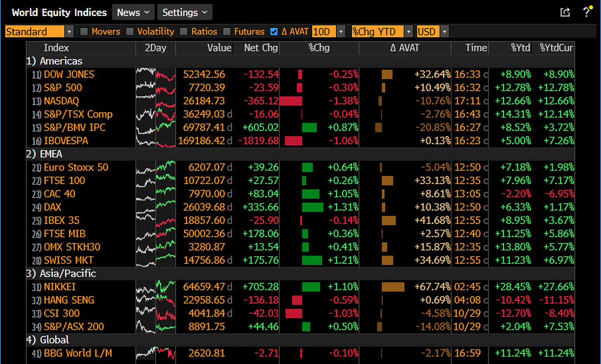Expand the %Chg YTD dropdown
This screenshot has width=601, height=364.
[x=409, y=32]
